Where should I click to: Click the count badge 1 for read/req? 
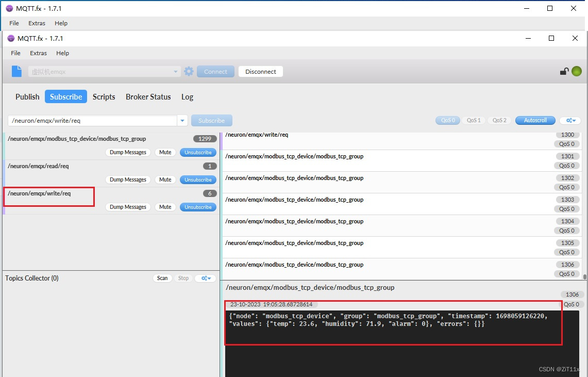point(210,166)
